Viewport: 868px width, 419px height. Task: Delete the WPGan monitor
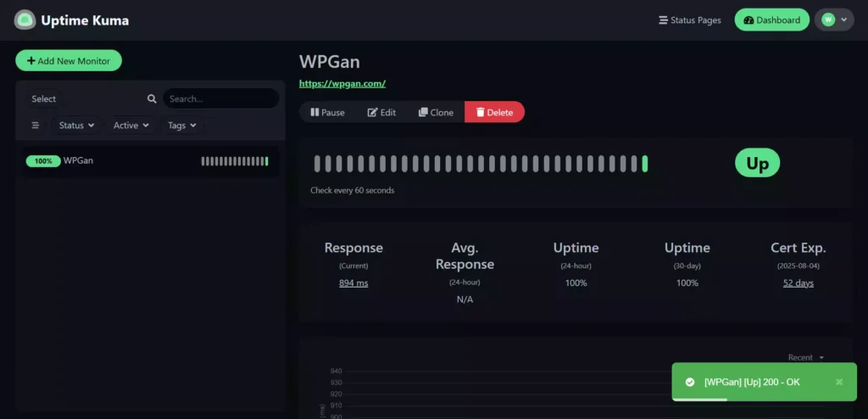point(494,112)
